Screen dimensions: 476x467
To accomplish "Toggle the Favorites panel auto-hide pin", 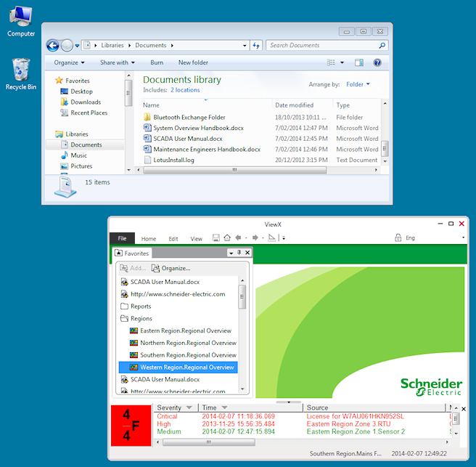I will click(x=239, y=253).
